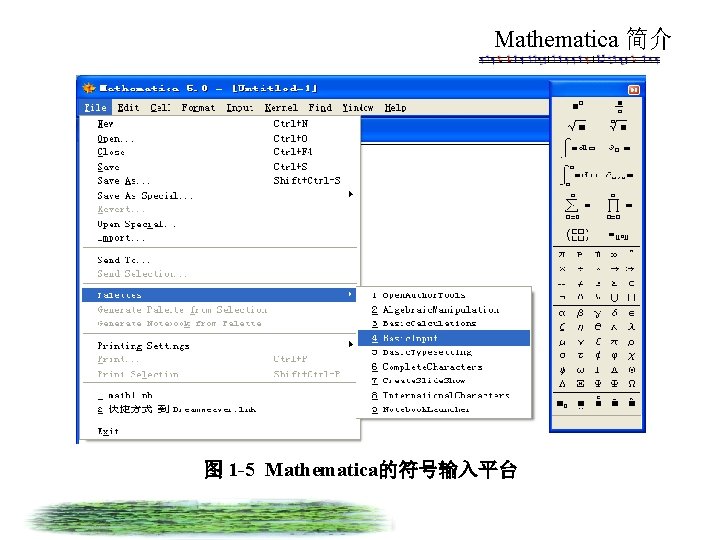
Task: Close the BasicInput palette window
Action: [634, 90]
